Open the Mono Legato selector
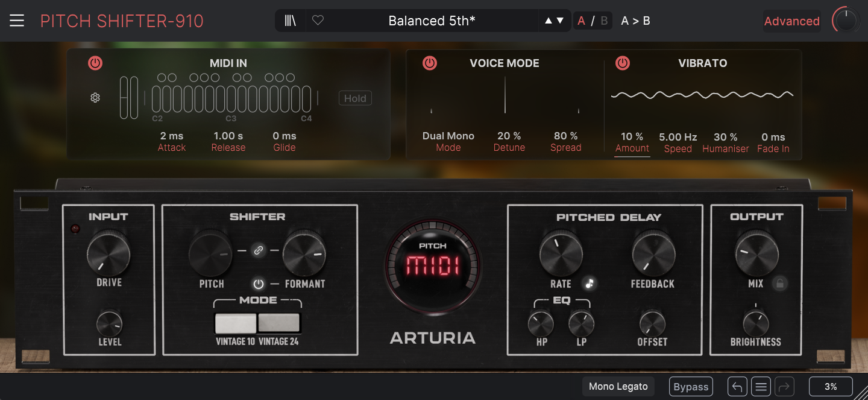Viewport: 868px width, 400px height. click(x=618, y=387)
